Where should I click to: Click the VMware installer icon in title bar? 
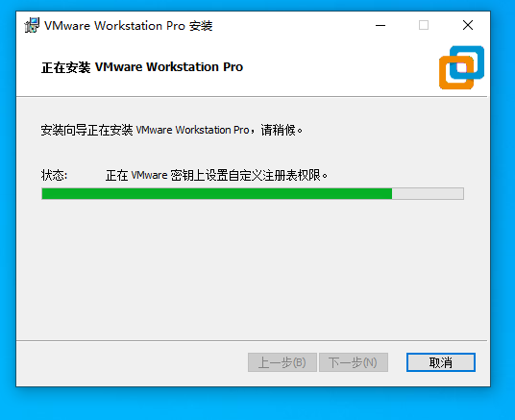pyautogui.click(x=32, y=25)
